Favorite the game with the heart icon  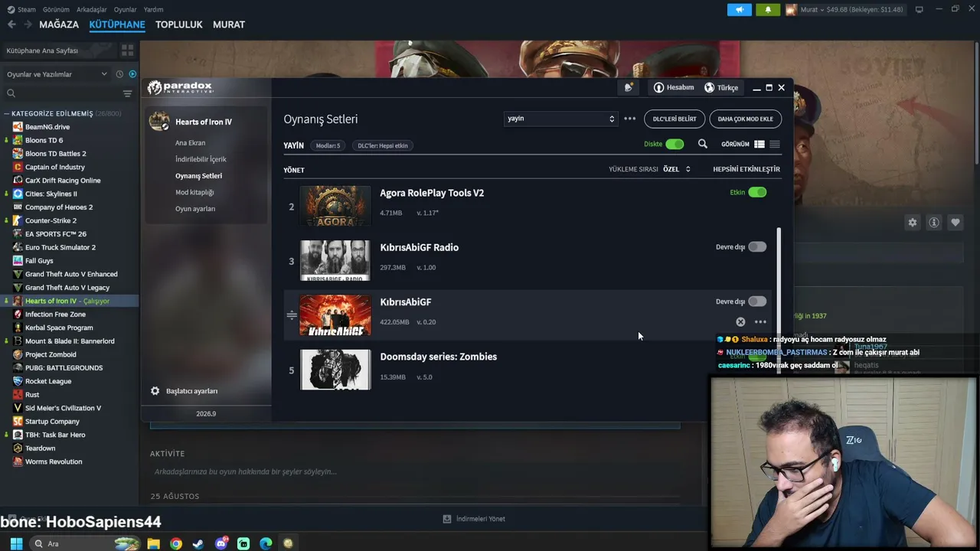point(955,223)
